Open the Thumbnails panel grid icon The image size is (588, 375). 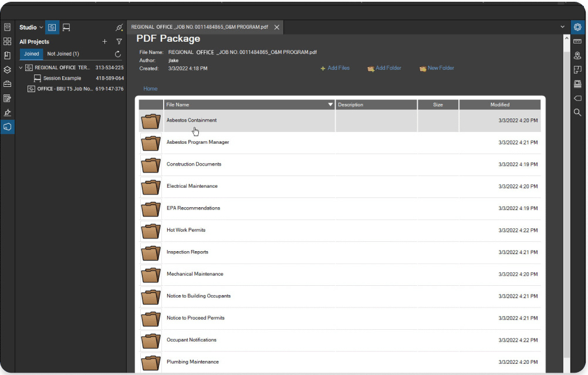7,42
